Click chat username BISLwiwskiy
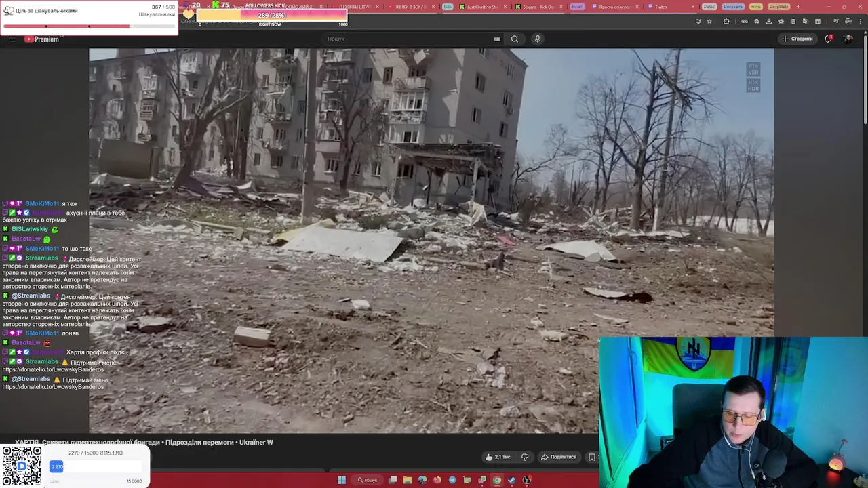Viewport: 868px width, 488px height. point(30,230)
